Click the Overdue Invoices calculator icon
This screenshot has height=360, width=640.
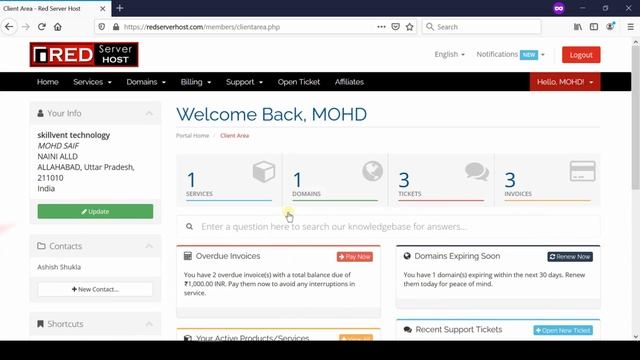coord(188,256)
